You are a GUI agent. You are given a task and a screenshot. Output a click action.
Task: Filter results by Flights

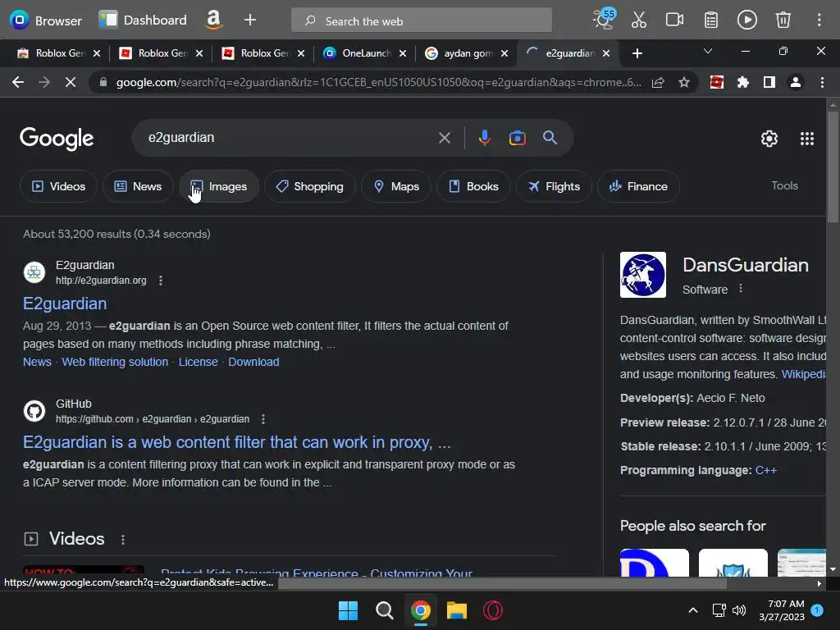[x=554, y=186]
